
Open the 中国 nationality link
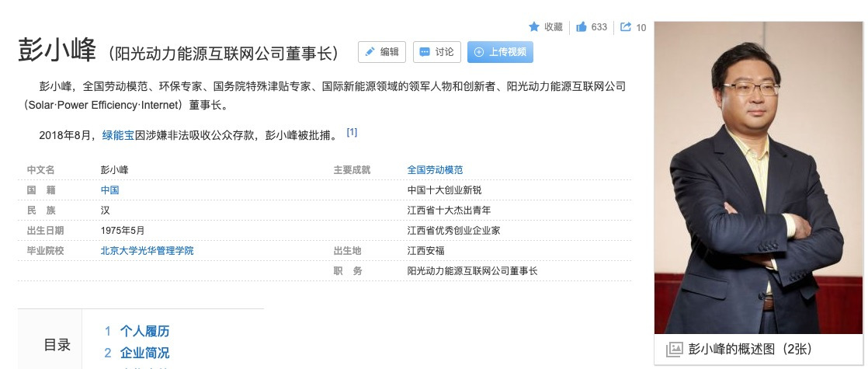click(x=109, y=190)
